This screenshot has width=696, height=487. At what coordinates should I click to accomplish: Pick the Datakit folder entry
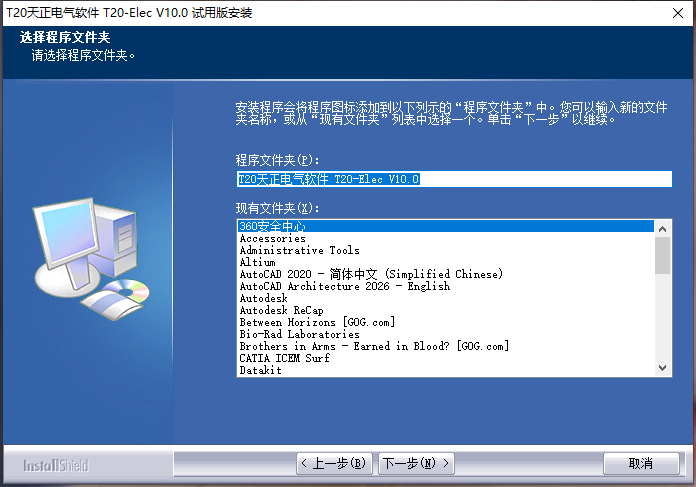(x=446, y=370)
